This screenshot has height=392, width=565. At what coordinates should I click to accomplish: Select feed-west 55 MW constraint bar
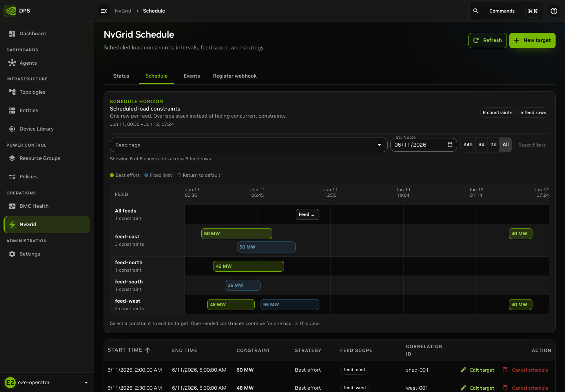click(x=290, y=305)
